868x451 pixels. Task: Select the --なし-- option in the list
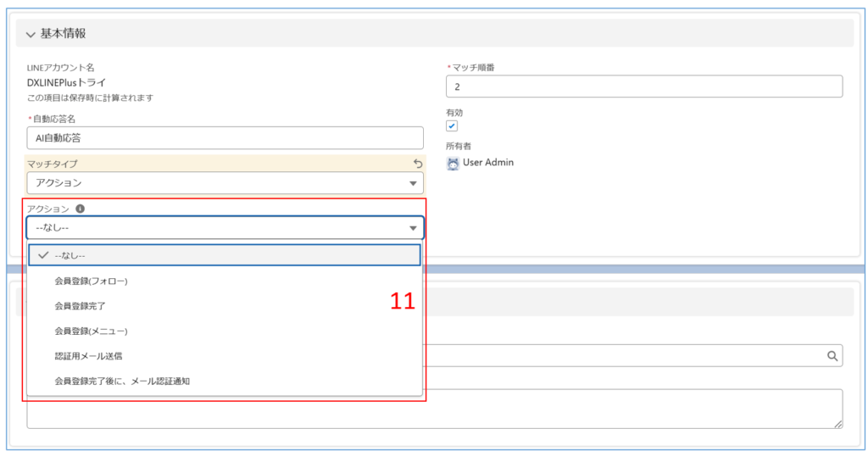(x=225, y=256)
